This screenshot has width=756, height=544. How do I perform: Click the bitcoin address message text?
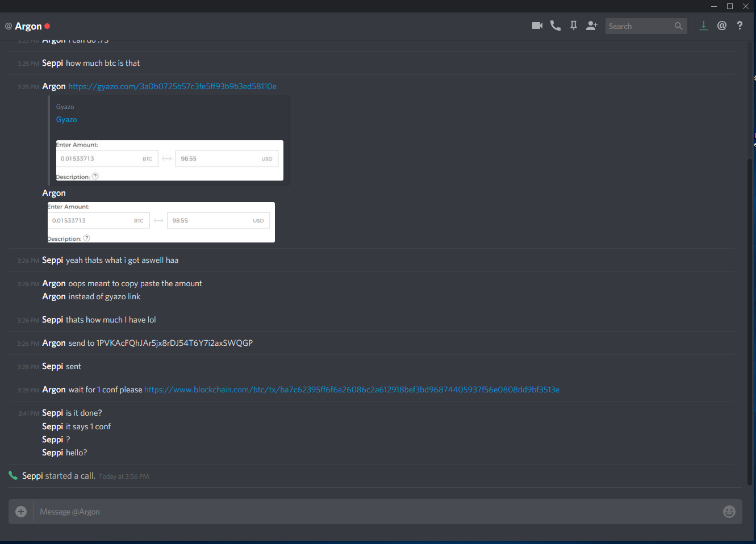(161, 343)
